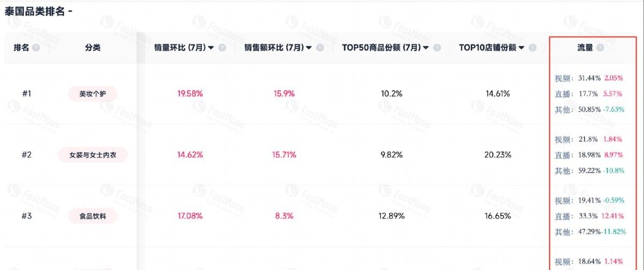Click the 食品饮料 category tag

(x=92, y=216)
